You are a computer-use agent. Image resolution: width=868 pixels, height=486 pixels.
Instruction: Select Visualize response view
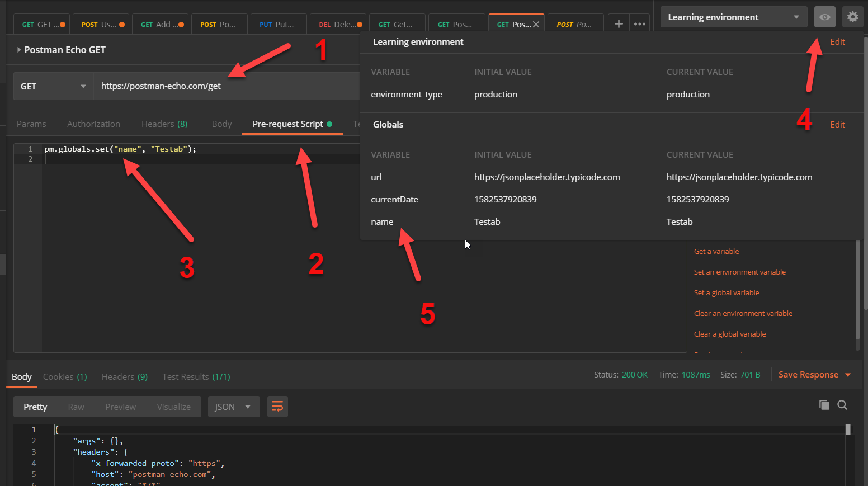pyautogui.click(x=173, y=407)
